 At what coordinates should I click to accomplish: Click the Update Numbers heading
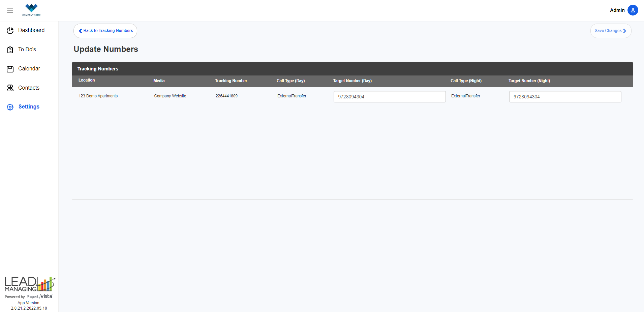[106, 49]
